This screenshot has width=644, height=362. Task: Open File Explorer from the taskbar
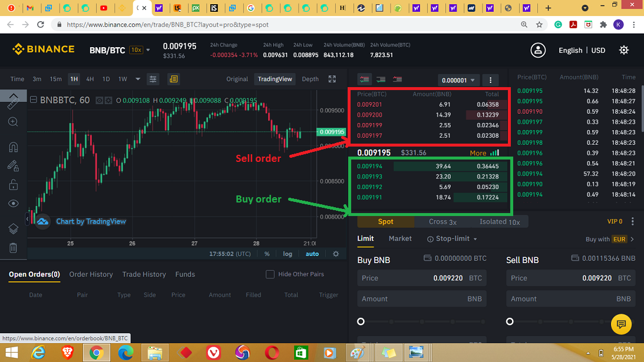[155, 353]
